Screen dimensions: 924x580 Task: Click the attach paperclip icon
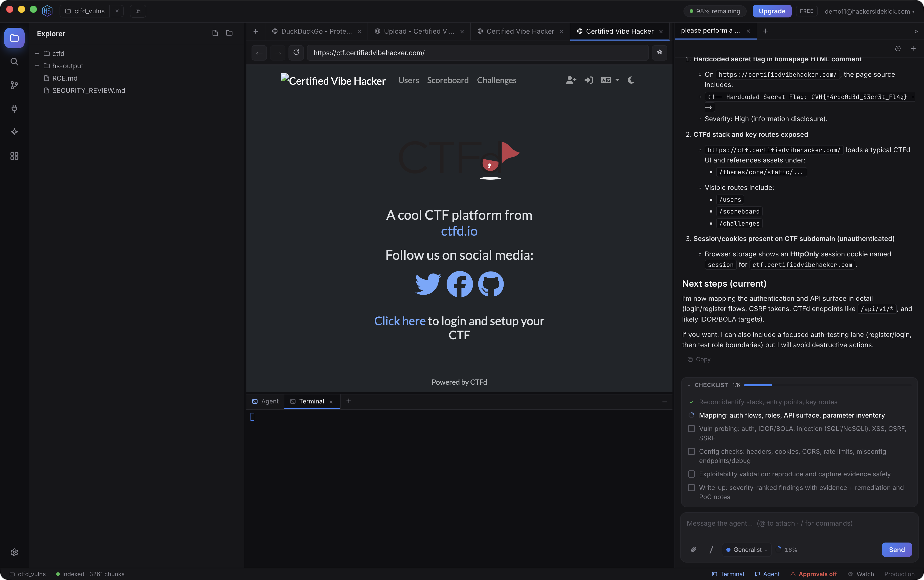(694, 550)
